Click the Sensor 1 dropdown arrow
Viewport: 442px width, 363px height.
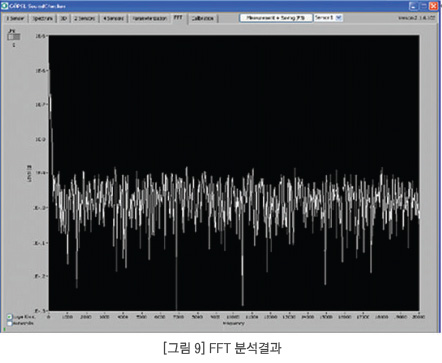point(339,18)
